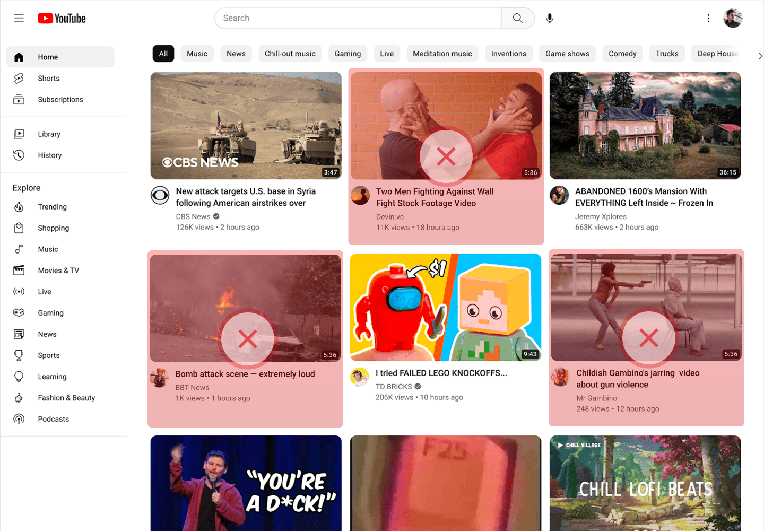
Task: Open the Podcasts section
Action: coord(53,419)
